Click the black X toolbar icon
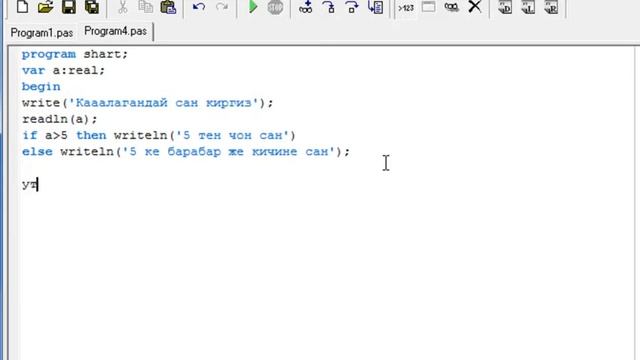Viewport: 640px width, 360px height. pyautogui.click(x=475, y=7)
